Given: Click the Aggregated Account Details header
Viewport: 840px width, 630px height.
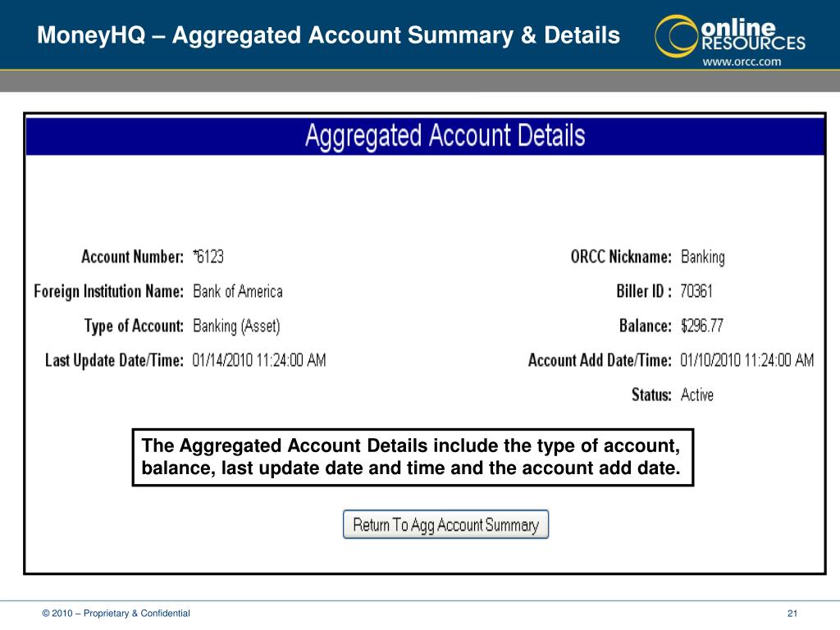Looking at the screenshot, I should tap(445, 135).
